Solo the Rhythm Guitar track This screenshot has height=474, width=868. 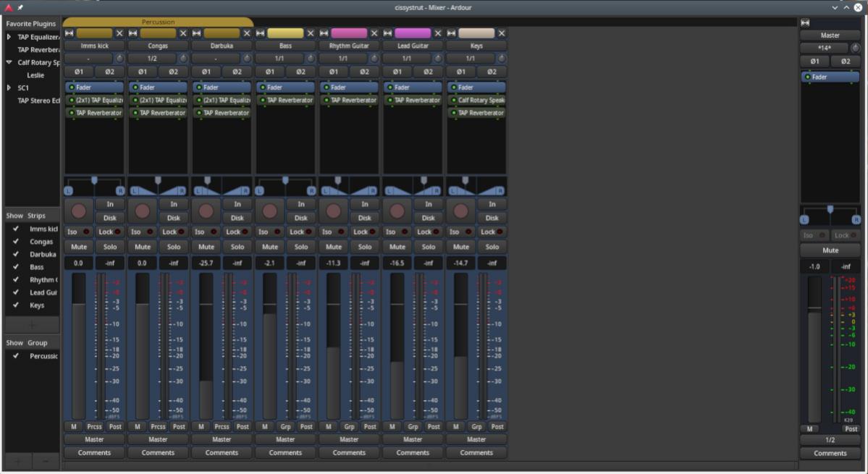point(364,247)
